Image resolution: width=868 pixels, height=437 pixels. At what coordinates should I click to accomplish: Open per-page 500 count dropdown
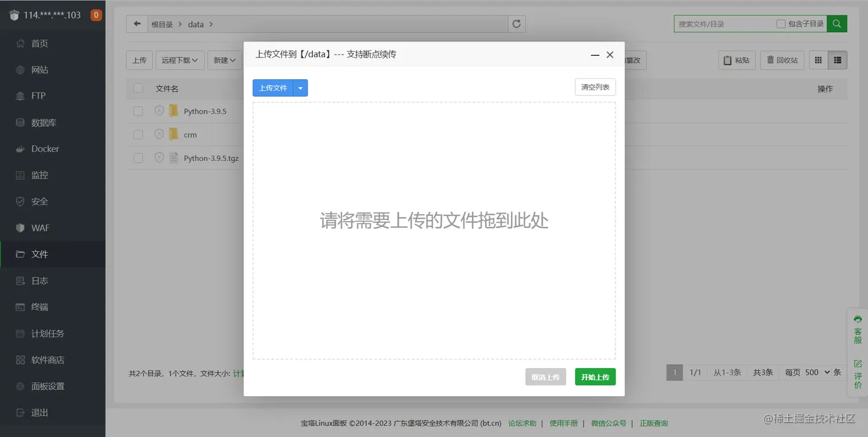[x=817, y=372]
